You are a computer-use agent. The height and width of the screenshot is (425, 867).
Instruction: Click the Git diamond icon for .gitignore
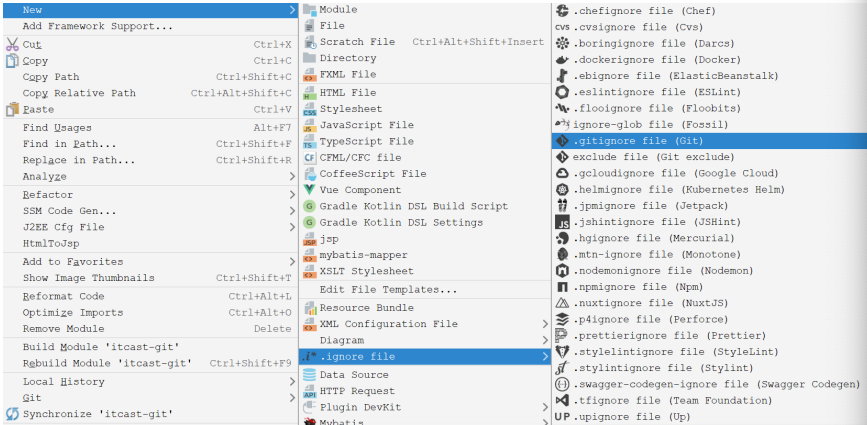pos(562,141)
